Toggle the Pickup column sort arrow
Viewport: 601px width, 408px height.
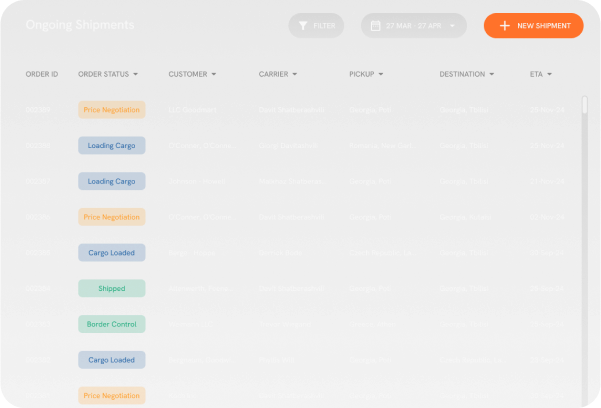pos(383,74)
